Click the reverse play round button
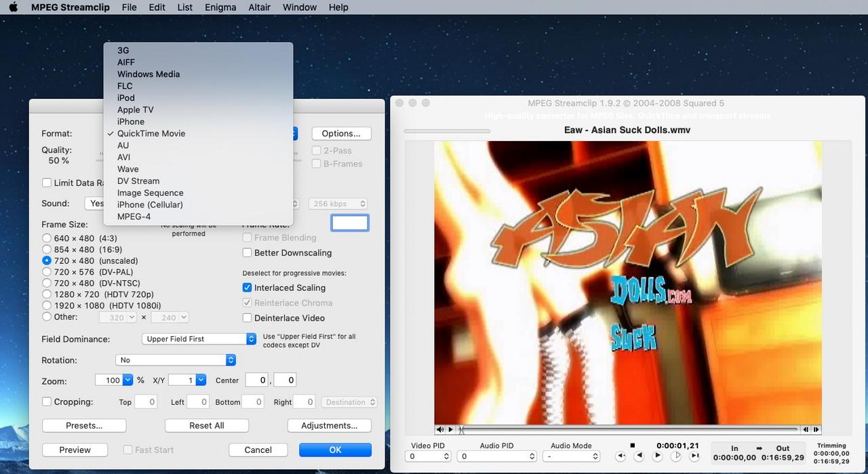This screenshot has width=868, height=474. 638,457
